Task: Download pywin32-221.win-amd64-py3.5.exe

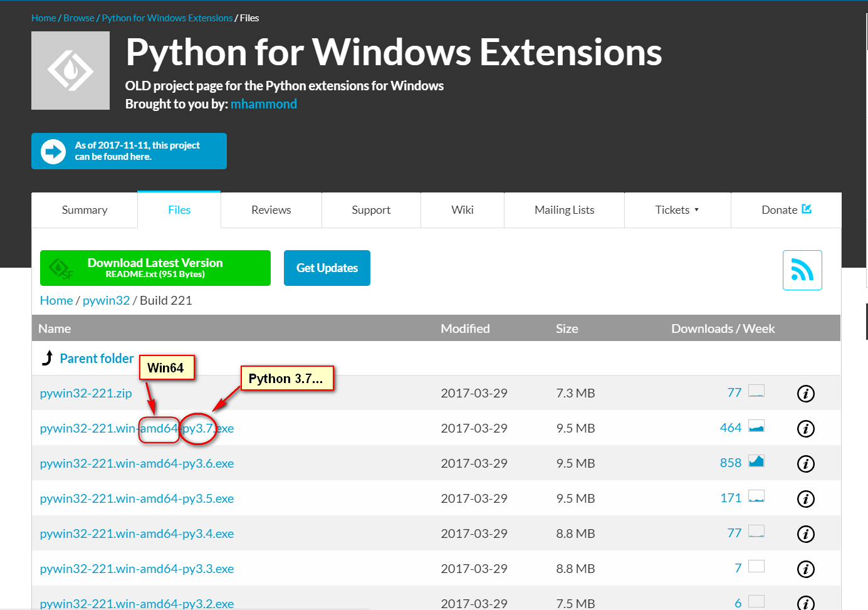Action: [x=137, y=498]
